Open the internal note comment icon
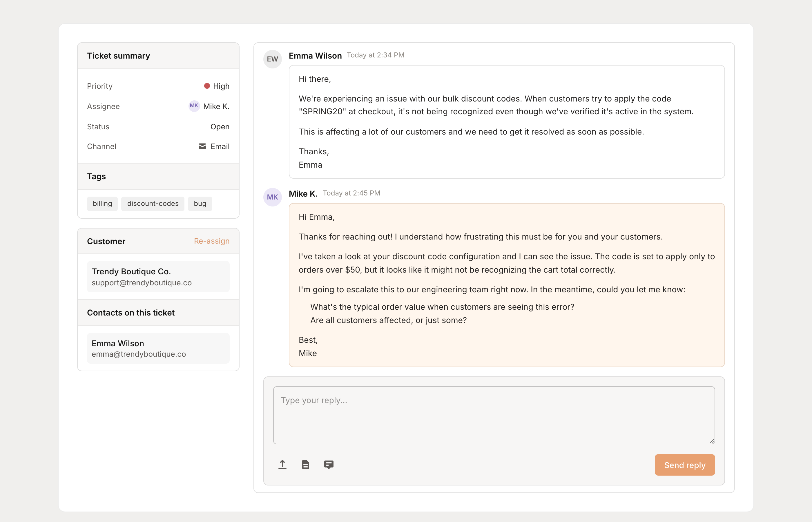 pos(329,465)
